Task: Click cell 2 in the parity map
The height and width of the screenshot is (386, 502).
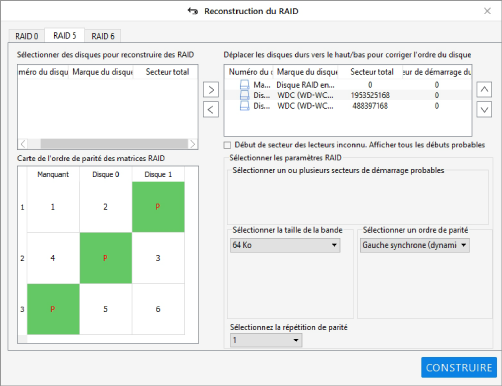Action: tap(106, 207)
